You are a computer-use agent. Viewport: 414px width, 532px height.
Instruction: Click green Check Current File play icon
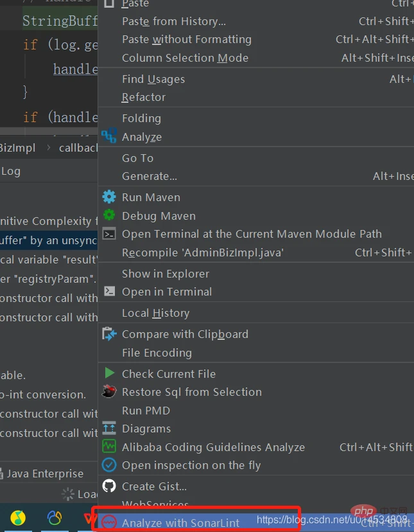coord(109,373)
